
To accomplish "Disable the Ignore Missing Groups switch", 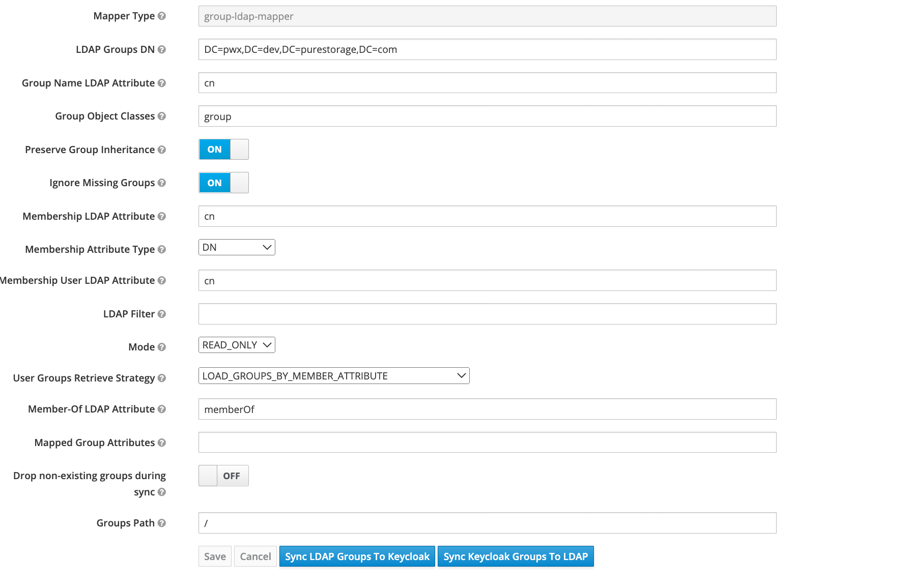I will click(223, 183).
